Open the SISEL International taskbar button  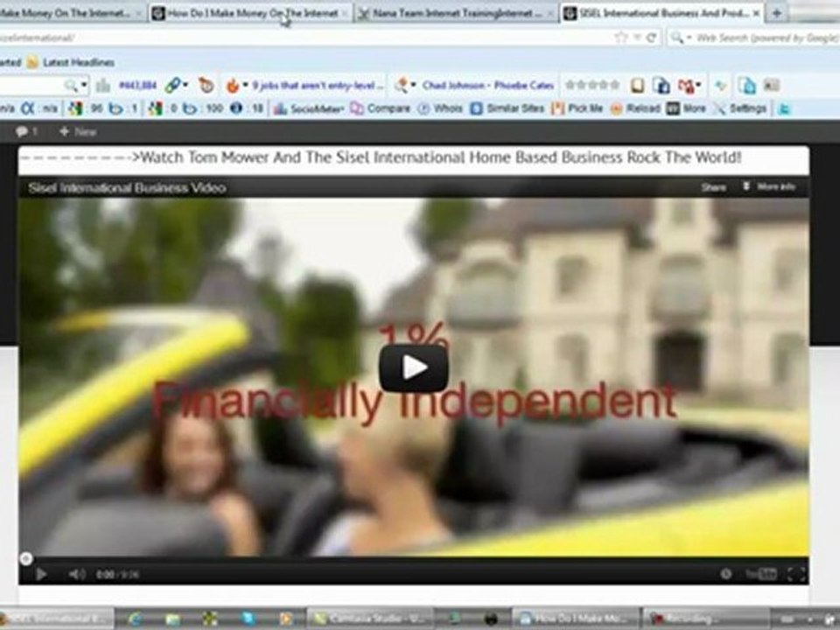coord(56,619)
